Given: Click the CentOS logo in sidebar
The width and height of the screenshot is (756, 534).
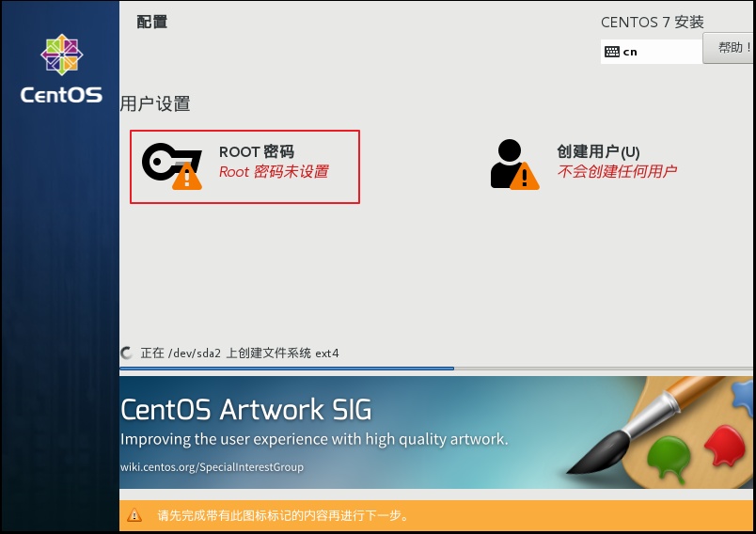Looking at the screenshot, I should click(61, 69).
